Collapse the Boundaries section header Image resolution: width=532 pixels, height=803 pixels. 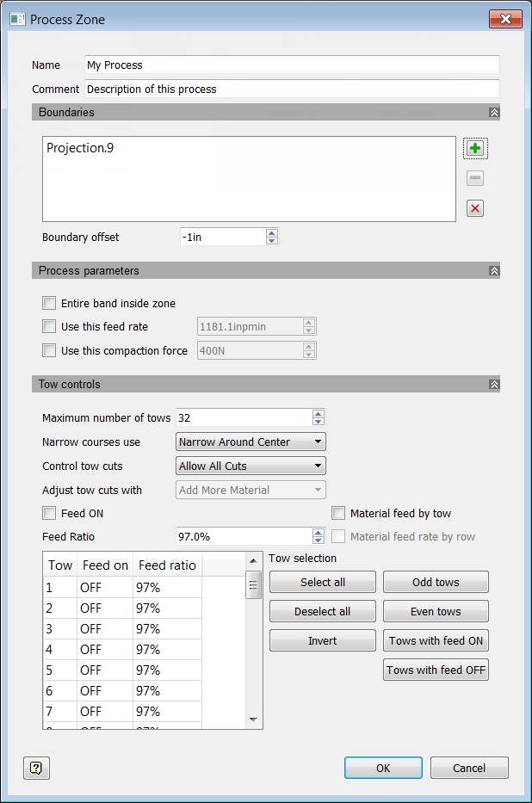494,112
